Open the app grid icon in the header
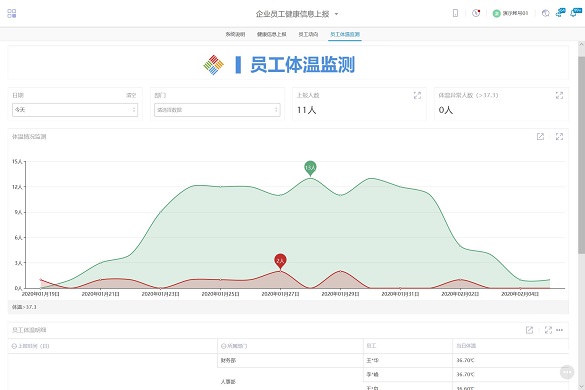585x390 pixels. (x=12, y=13)
